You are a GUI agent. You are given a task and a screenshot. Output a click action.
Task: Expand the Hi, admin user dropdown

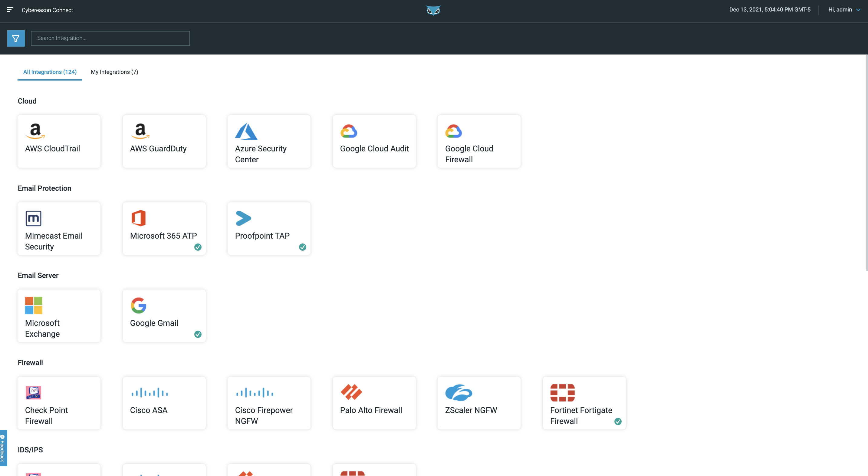[844, 10]
